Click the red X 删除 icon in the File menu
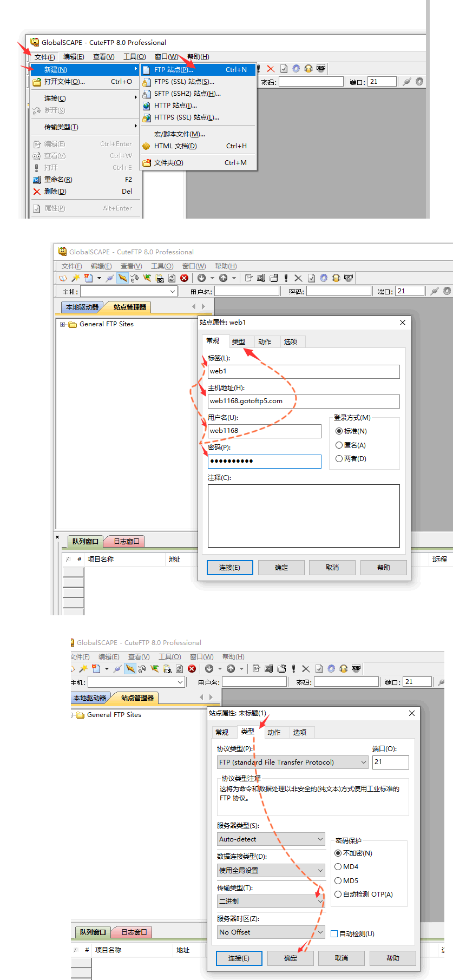The width and height of the screenshot is (453, 980). 37,192
